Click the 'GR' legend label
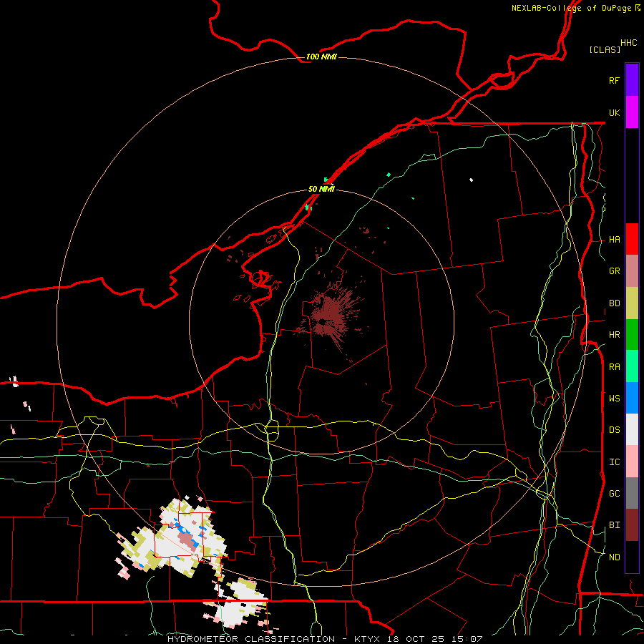644x644 pixels. pos(614,271)
